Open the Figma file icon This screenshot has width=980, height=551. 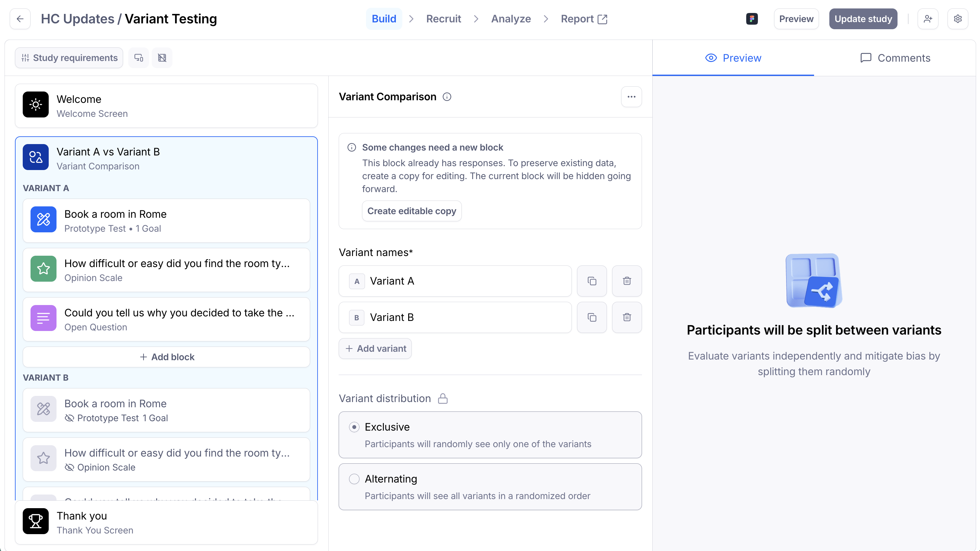point(752,19)
